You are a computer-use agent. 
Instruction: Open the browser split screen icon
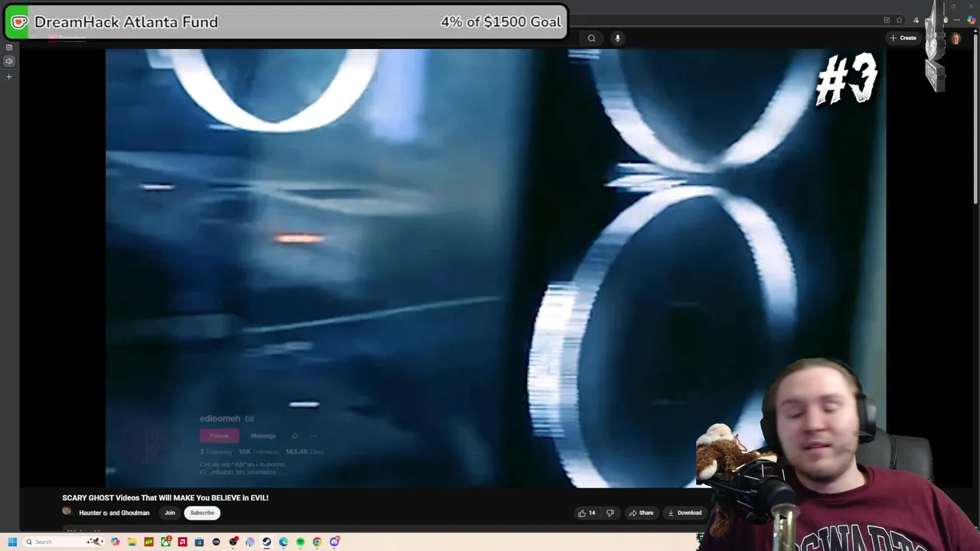(x=887, y=20)
